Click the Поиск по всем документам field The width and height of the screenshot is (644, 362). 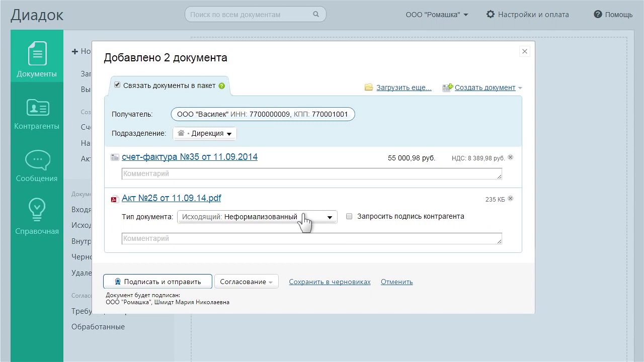tap(256, 14)
